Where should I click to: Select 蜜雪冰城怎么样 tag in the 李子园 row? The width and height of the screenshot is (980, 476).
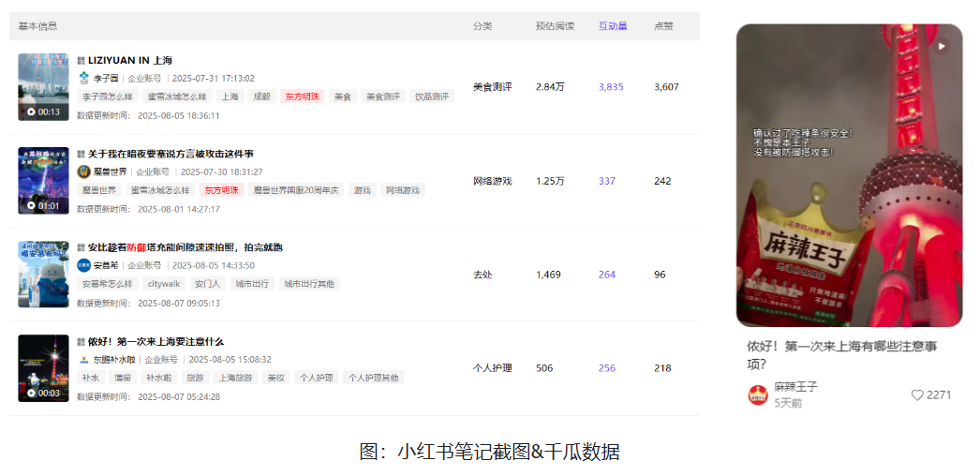coord(177,97)
